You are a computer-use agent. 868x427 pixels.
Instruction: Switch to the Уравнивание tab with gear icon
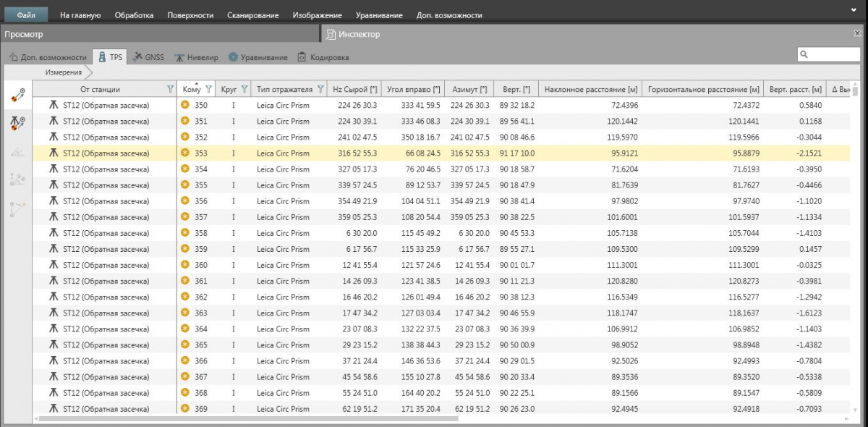point(258,56)
